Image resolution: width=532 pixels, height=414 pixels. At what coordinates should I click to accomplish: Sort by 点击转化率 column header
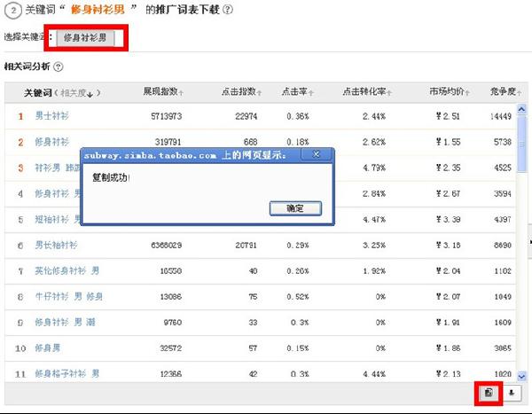pos(364,91)
